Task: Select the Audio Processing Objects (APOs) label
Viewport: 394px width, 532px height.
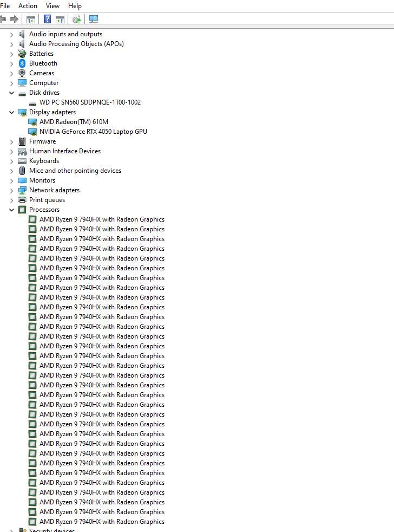Action: tap(76, 44)
